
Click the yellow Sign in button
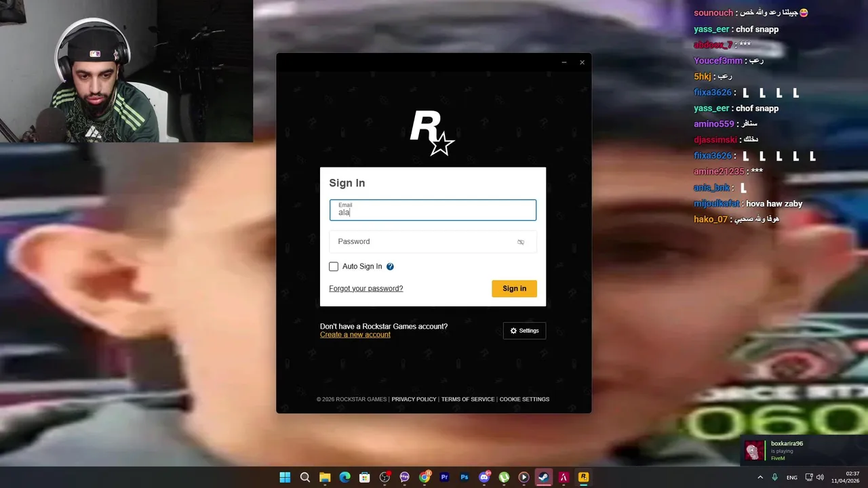[514, 289]
